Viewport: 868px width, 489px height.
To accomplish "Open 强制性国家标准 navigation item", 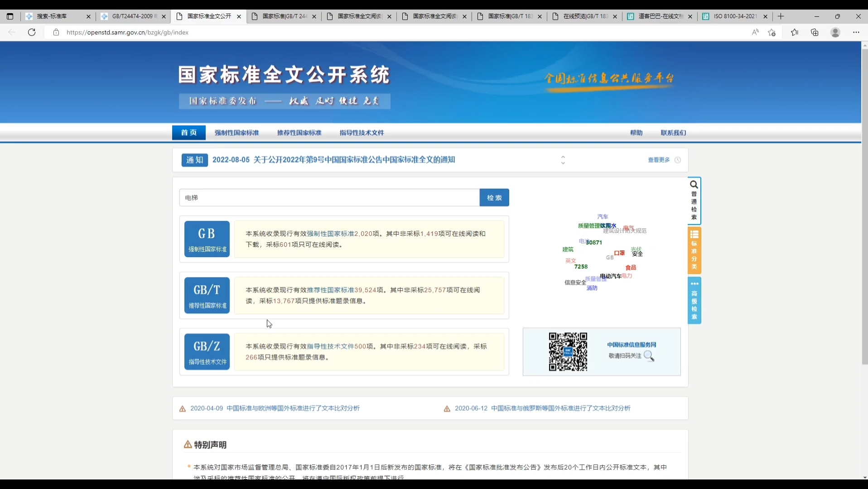I will (x=237, y=133).
